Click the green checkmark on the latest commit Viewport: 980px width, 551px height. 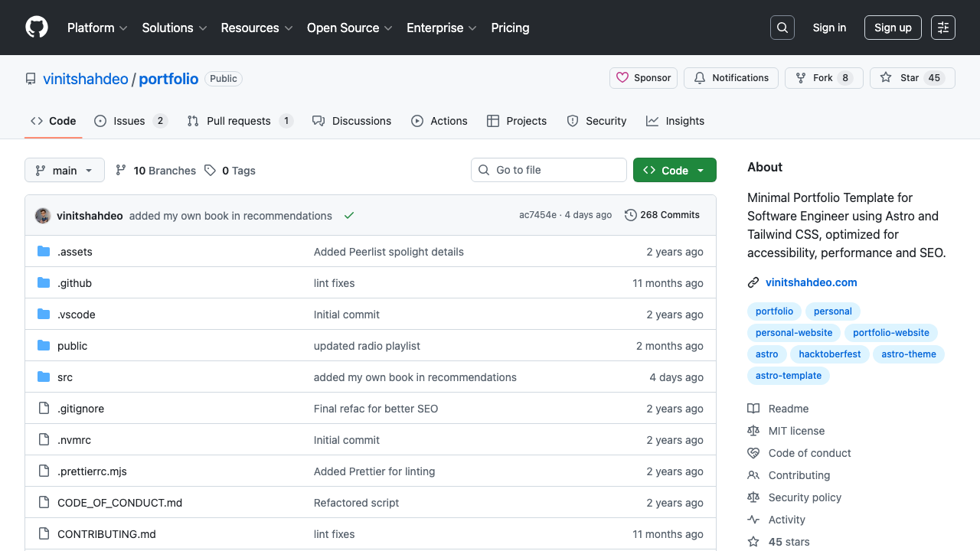[x=349, y=216]
